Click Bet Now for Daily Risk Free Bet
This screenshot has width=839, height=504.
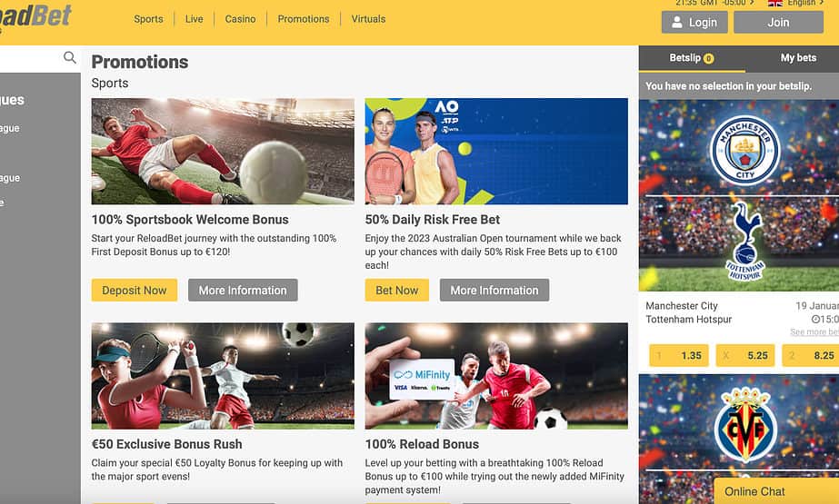pos(396,291)
